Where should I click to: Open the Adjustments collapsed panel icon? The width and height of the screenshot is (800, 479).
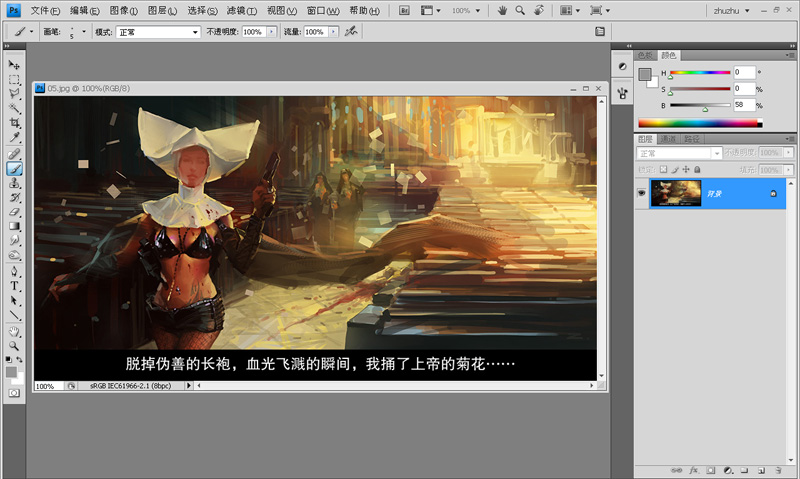(622, 66)
